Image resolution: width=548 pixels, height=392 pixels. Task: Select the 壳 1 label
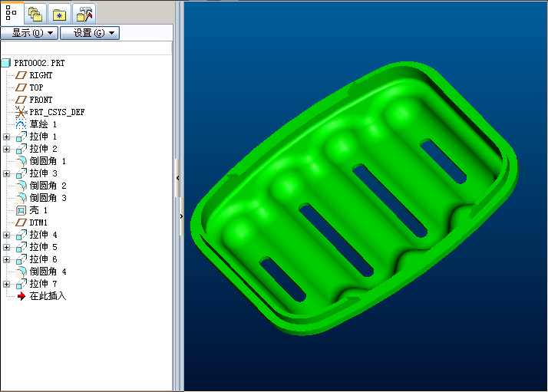point(38,210)
